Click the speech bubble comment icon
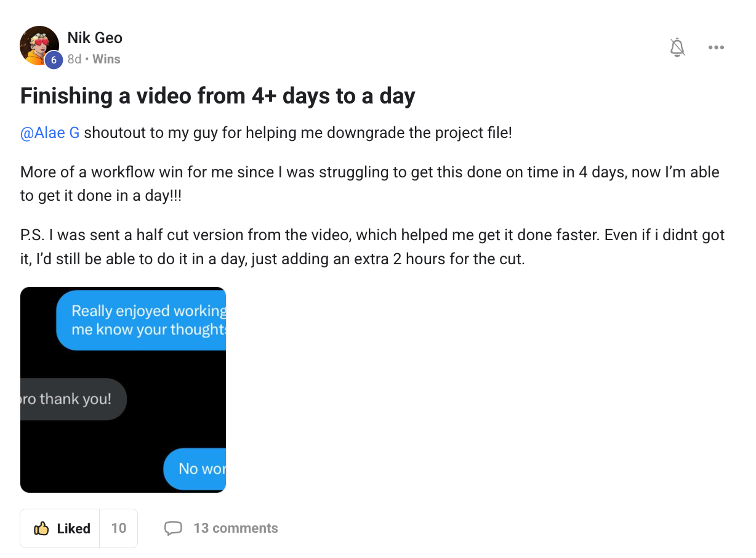Viewport: 756px width, 558px height. click(174, 528)
